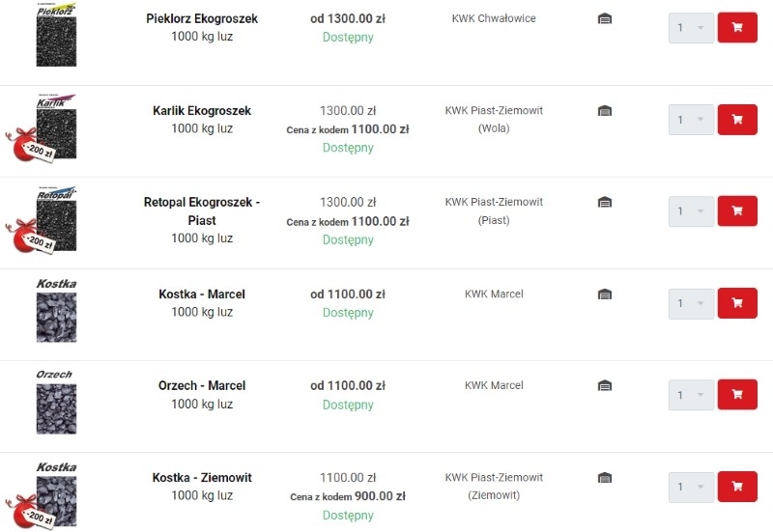This screenshot has height=532, width=773.
Task: Click warehouse icon in Orzech - Marcel row
Action: pyautogui.click(x=605, y=385)
